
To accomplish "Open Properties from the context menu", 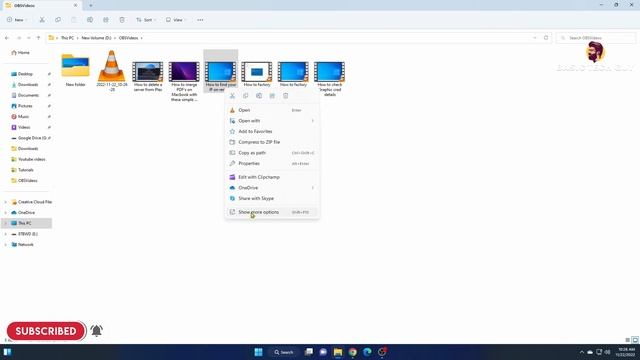I will [272, 163].
